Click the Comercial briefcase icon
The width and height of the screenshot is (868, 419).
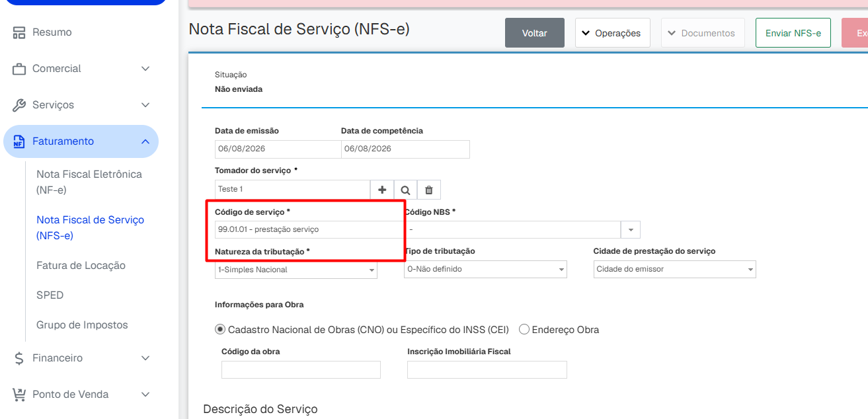(19, 69)
